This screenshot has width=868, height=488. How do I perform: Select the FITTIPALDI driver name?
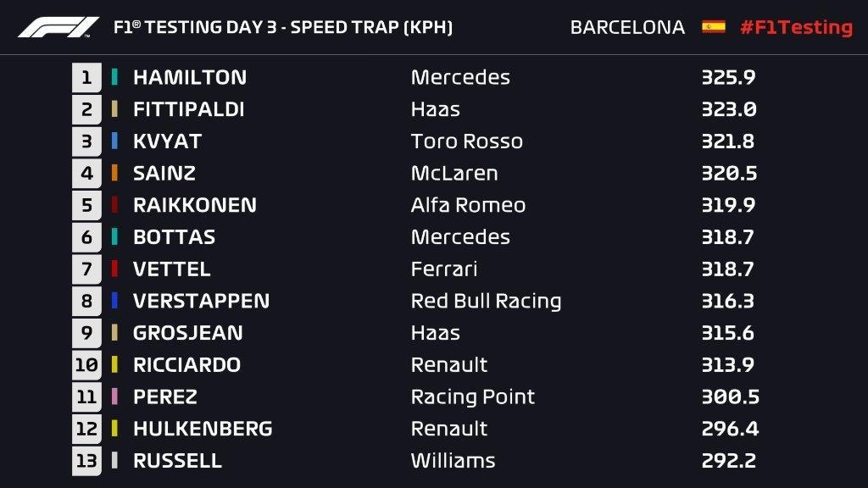[x=188, y=109]
